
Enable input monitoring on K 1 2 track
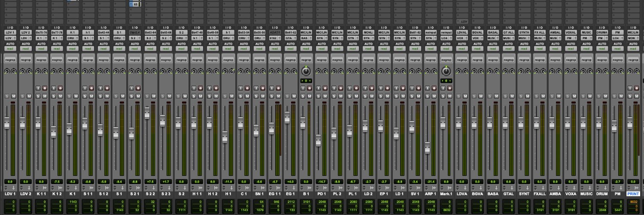pos(54,88)
